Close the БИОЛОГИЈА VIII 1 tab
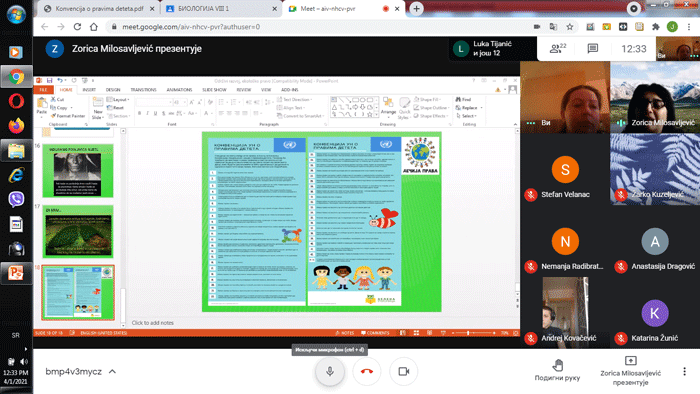Viewport: 700px width, 394px height. click(x=274, y=8)
